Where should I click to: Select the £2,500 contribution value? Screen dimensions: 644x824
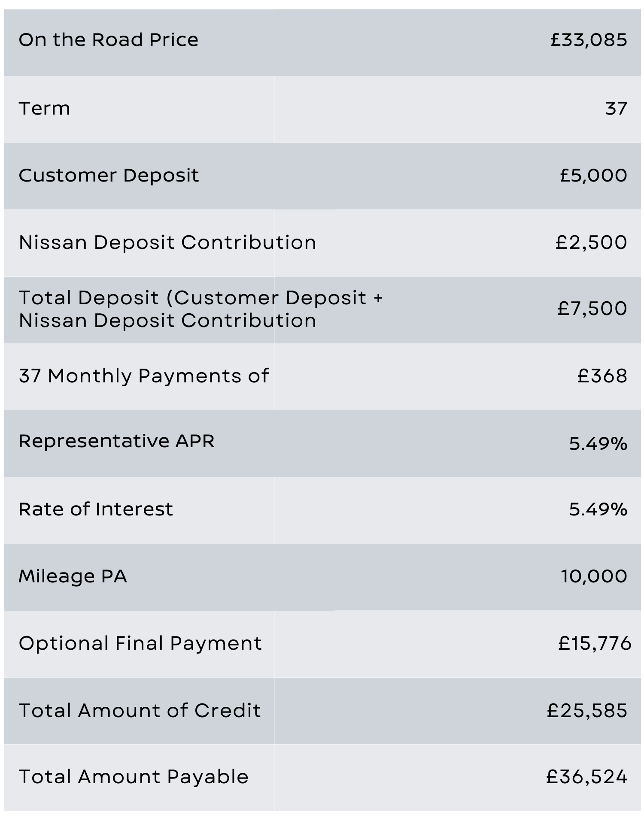(x=591, y=242)
